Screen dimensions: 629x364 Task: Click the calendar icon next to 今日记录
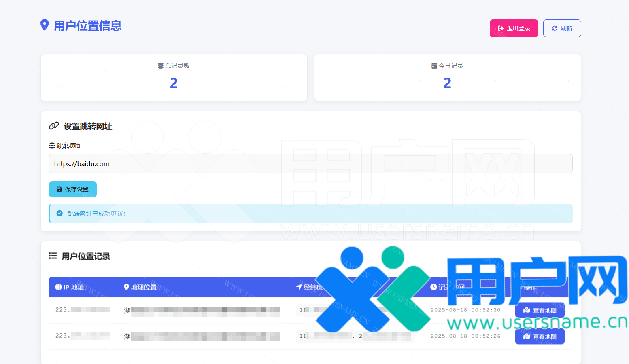click(x=434, y=66)
